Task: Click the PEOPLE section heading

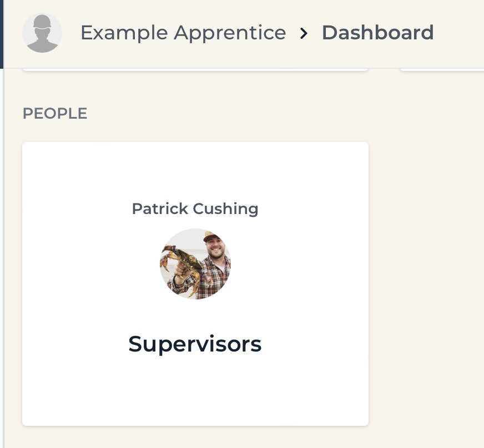Action: click(x=55, y=114)
